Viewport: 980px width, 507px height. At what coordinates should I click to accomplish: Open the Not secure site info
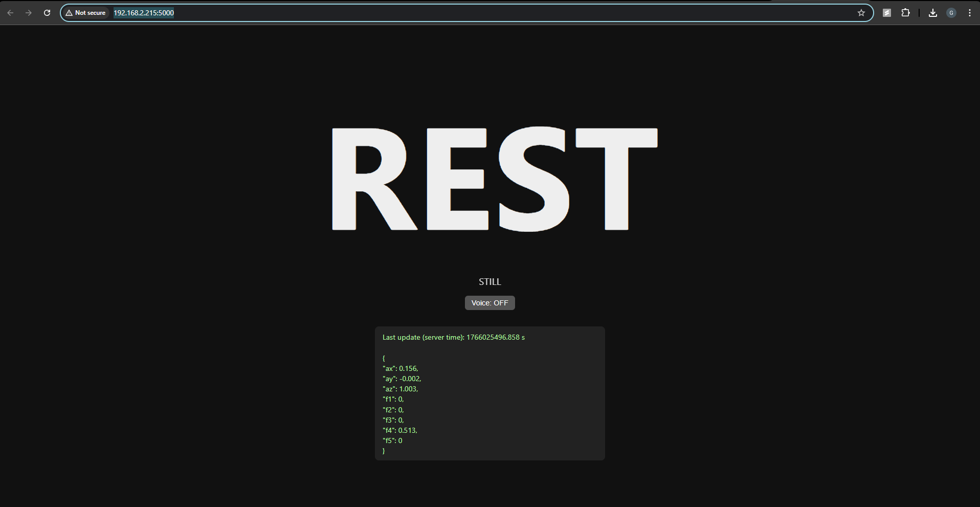coord(86,13)
